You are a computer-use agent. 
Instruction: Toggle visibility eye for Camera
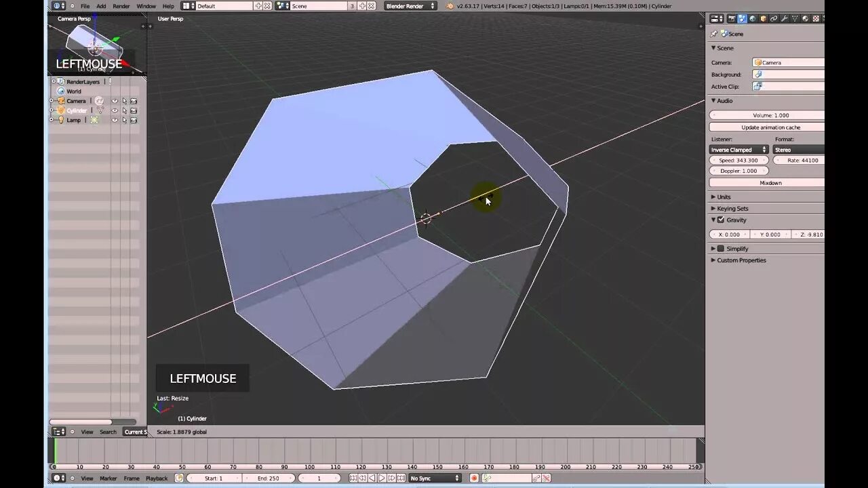click(x=115, y=101)
